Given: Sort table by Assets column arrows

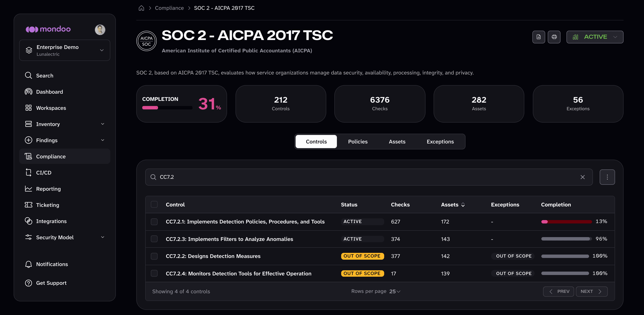Looking at the screenshot, I should (463, 205).
